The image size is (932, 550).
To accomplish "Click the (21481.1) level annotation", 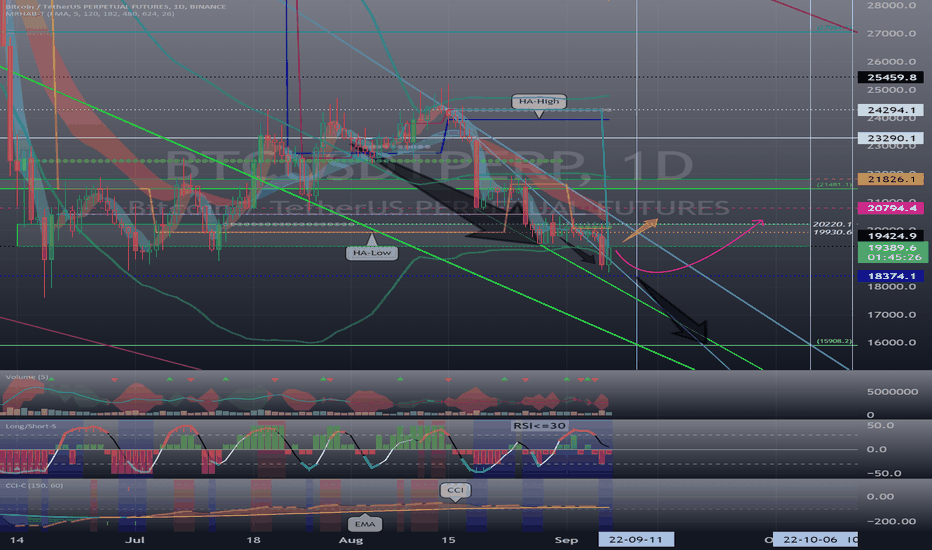I will tap(834, 185).
